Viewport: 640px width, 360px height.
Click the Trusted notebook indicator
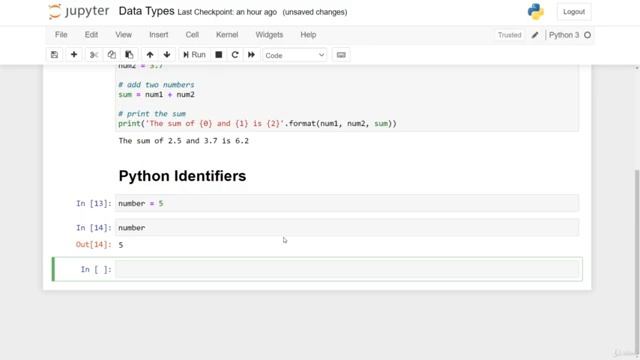(509, 35)
